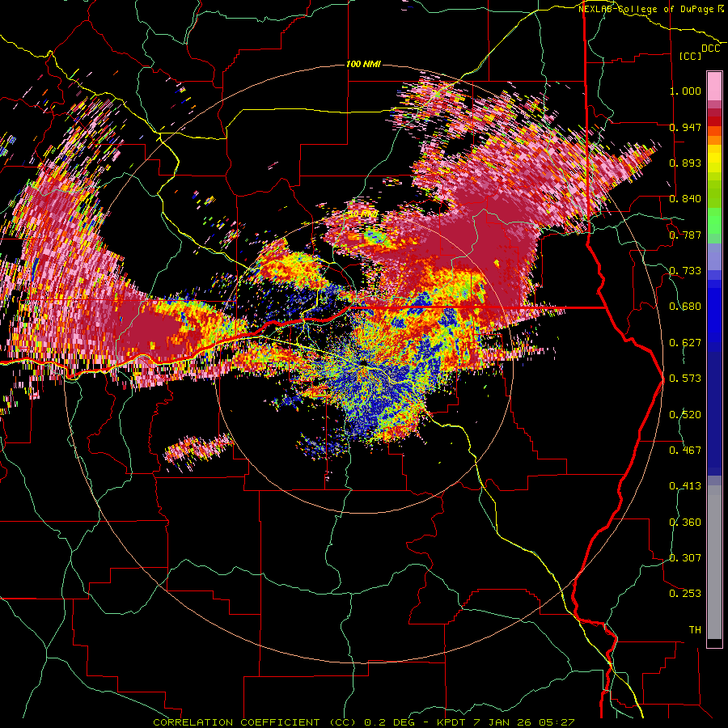Pick the light pink swatch beside 1.000

pos(714,87)
